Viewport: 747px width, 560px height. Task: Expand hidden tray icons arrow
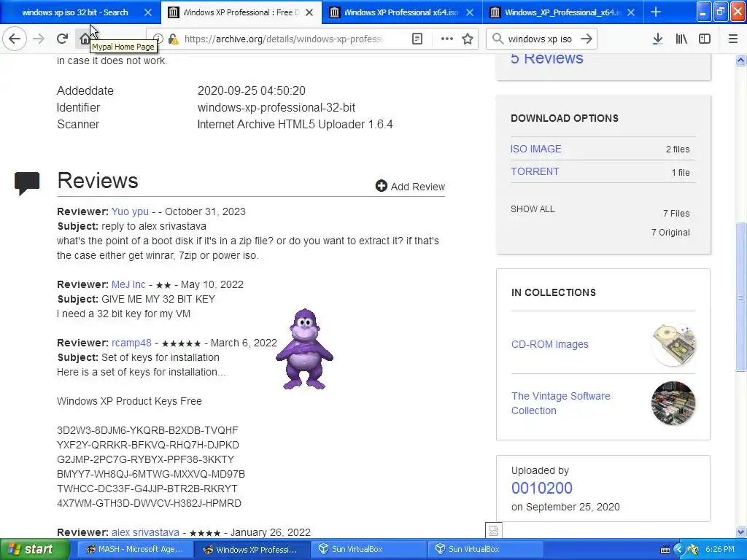679,550
